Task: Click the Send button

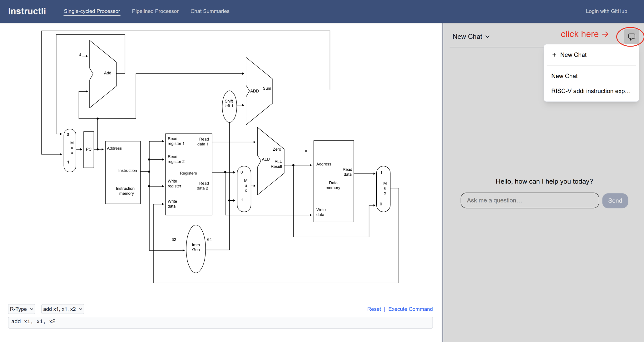Action: pos(615,201)
